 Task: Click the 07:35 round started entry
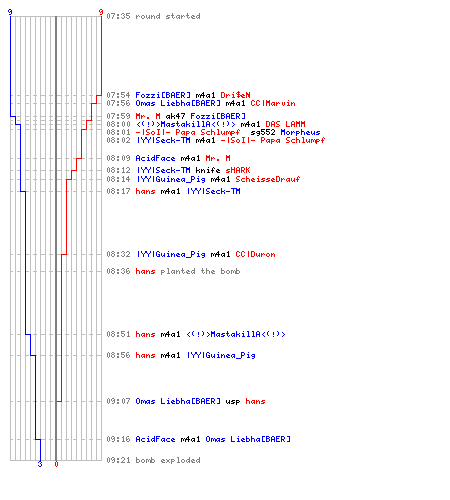pyautogui.click(x=153, y=16)
